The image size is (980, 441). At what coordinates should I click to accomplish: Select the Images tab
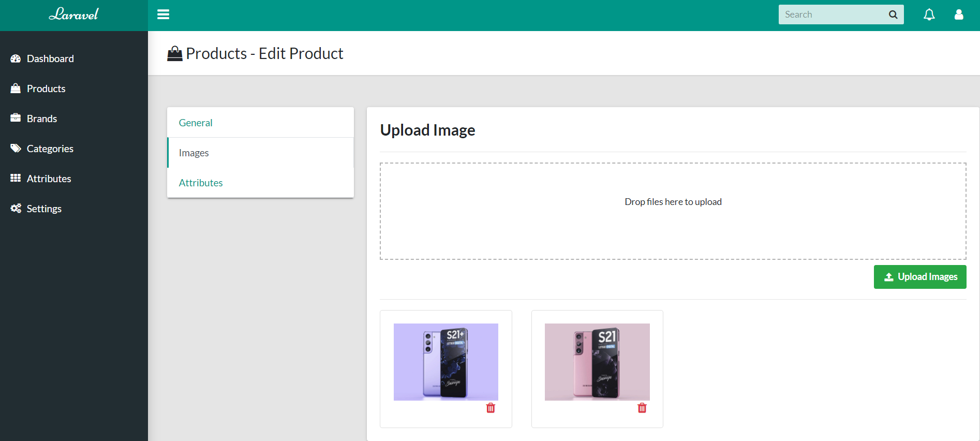(x=260, y=153)
